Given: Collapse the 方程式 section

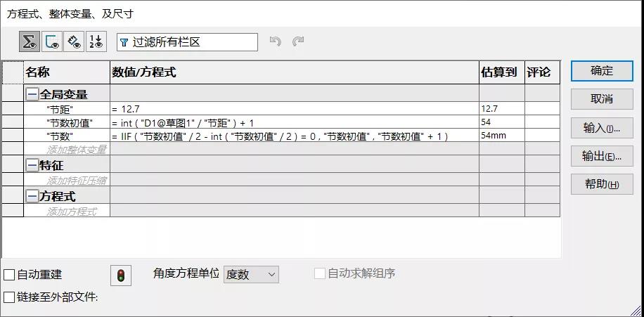Looking at the screenshot, I should pos(32,197).
